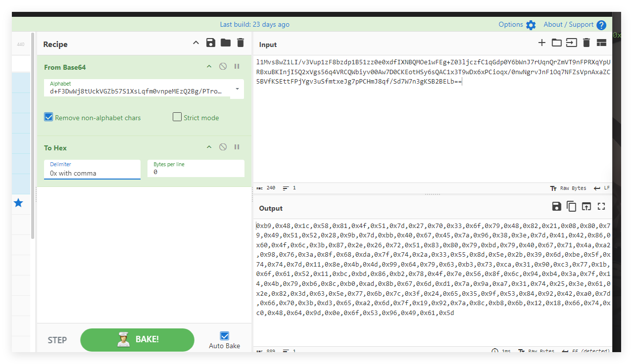Click the Input pane title
Image resolution: width=633 pixels, height=364 pixels.
pos(268,45)
